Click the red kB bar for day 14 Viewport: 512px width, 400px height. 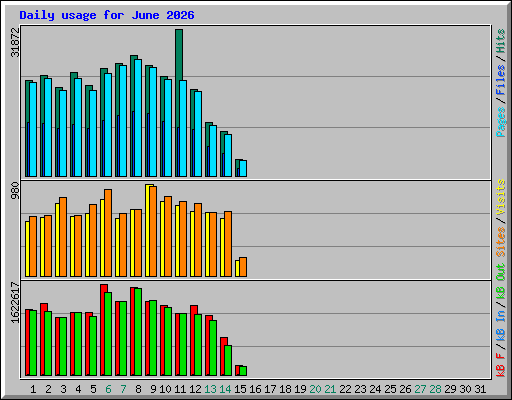(223, 357)
